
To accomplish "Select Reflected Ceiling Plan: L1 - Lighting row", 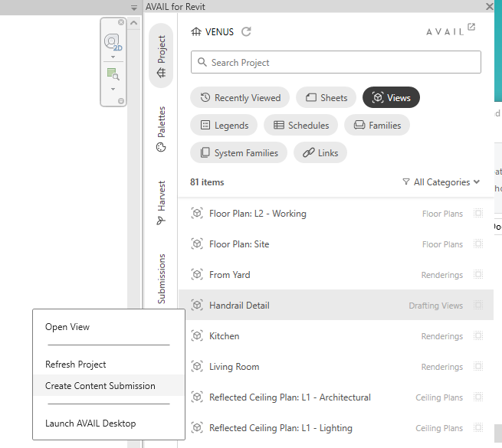I will click(336, 428).
